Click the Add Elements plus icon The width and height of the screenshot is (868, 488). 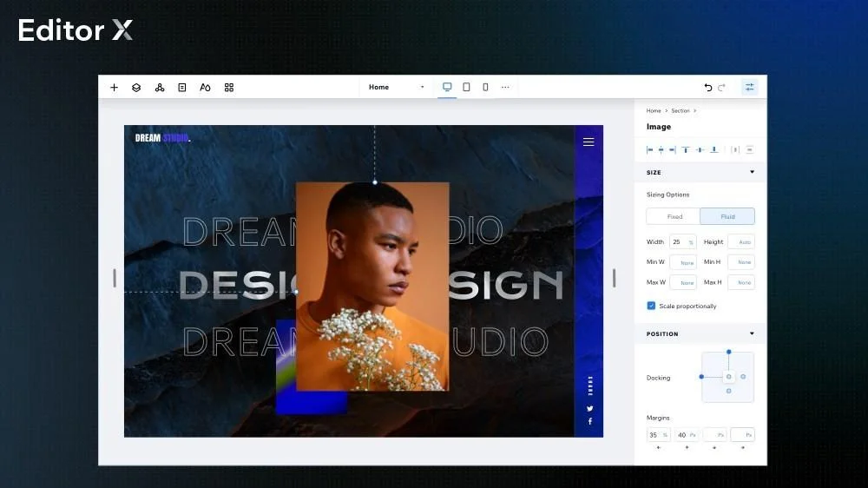114,88
